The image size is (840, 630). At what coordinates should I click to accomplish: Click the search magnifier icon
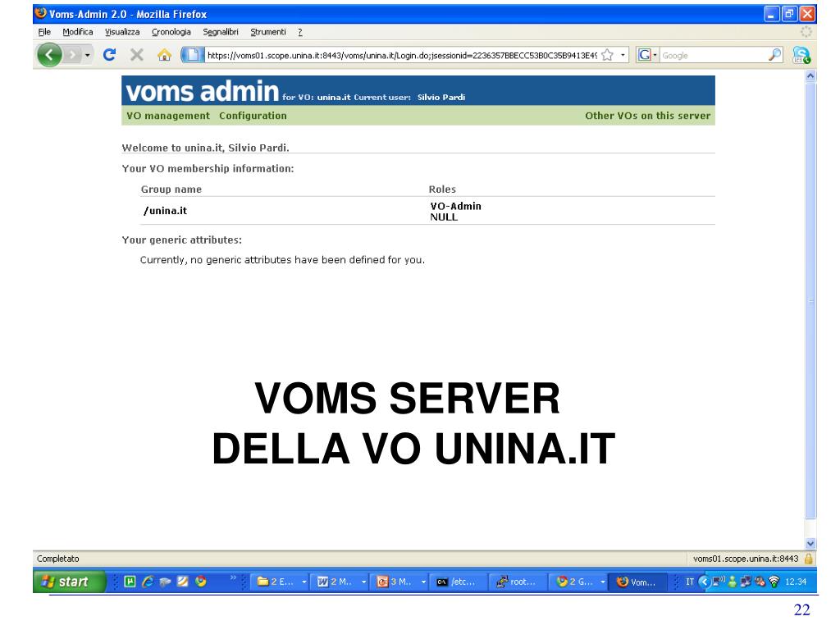[774, 55]
